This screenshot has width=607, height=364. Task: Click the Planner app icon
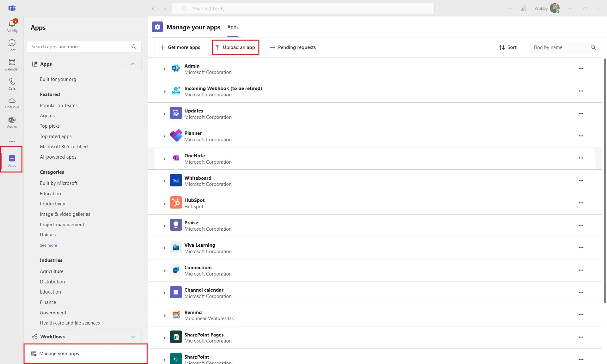pos(176,136)
